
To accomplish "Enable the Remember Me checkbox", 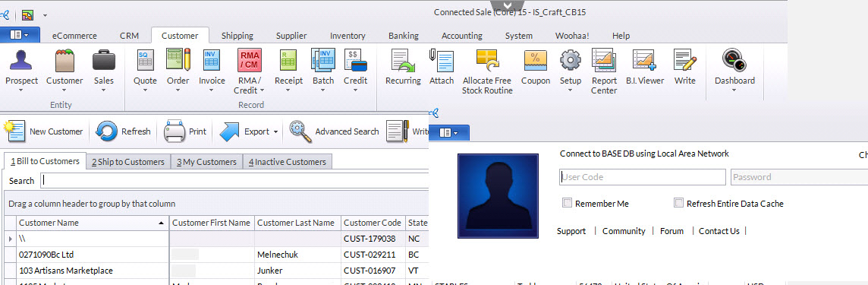I will coord(567,203).
